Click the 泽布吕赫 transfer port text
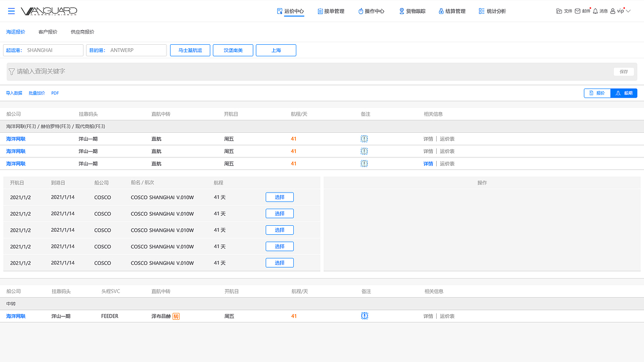 coord(161,316)
